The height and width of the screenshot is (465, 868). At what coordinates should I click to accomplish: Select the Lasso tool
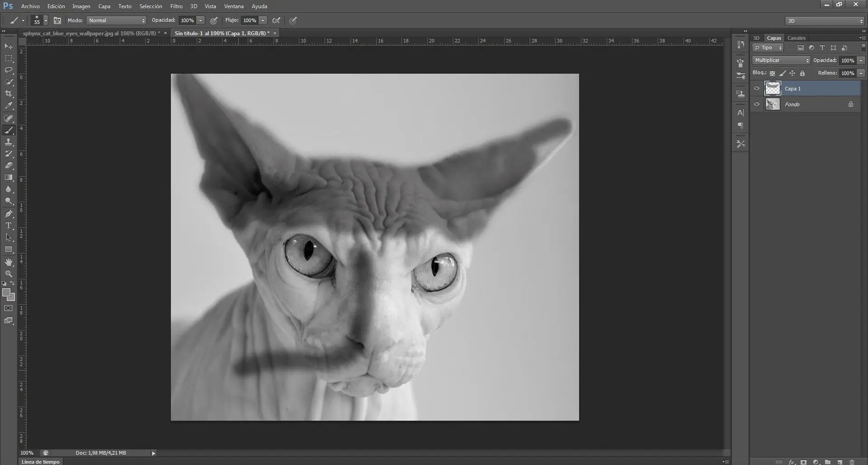(9, 70)
